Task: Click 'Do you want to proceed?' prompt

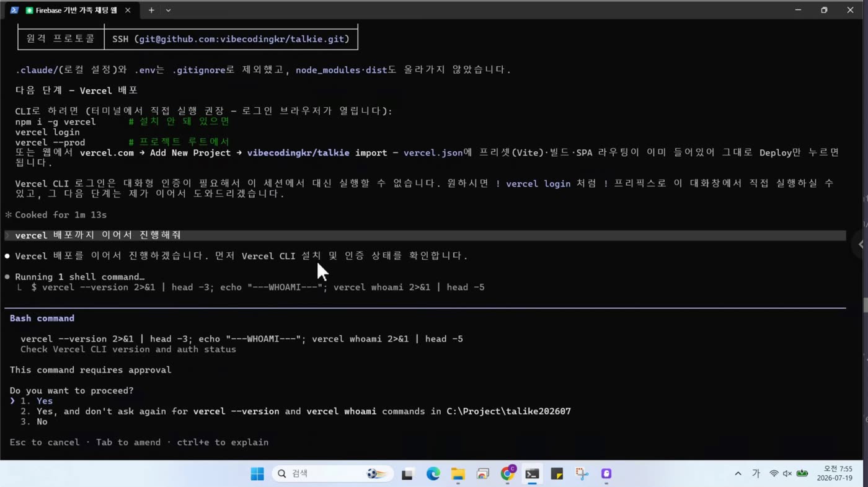Action: (71, 391)
